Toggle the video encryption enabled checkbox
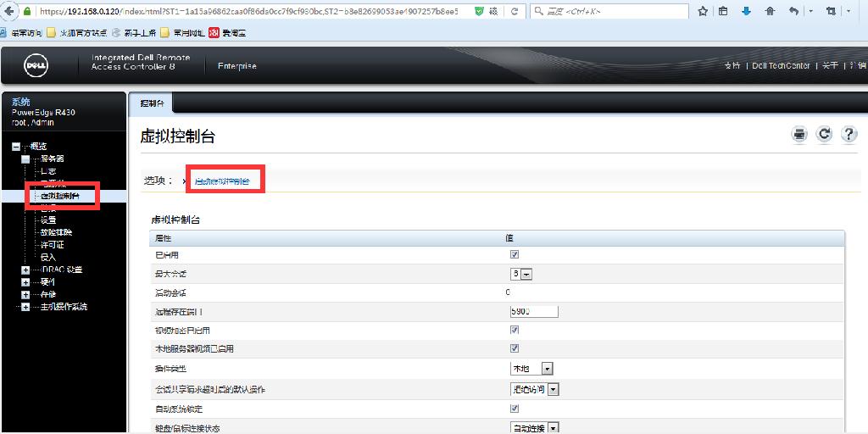 [x=515, y=330]
